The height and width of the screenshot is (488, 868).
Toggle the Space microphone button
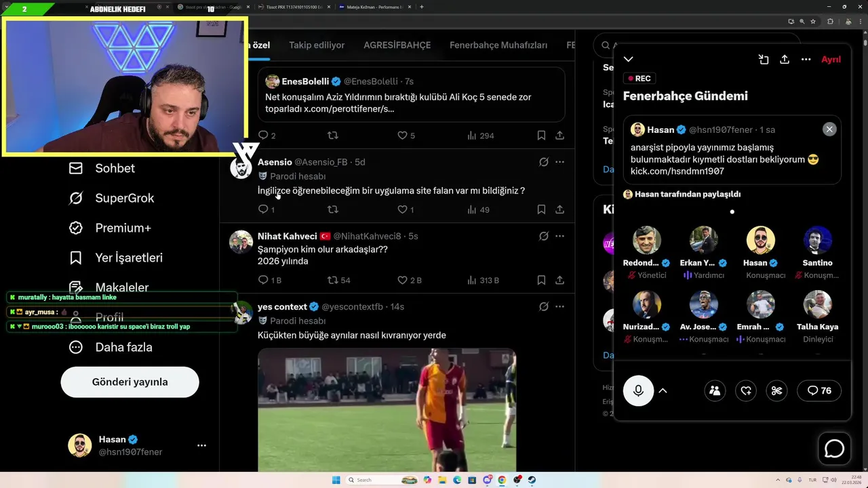[638, 390]
